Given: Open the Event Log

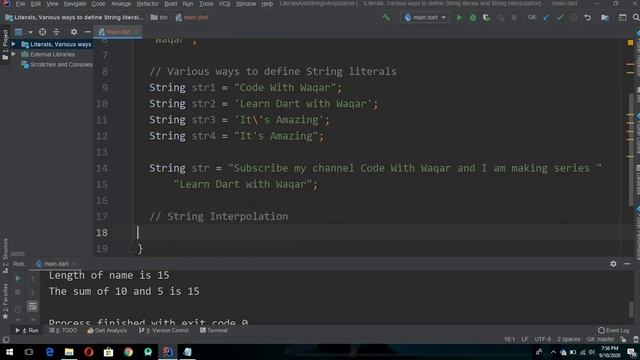Looking at the screenshot, I should tap(613, 330).
